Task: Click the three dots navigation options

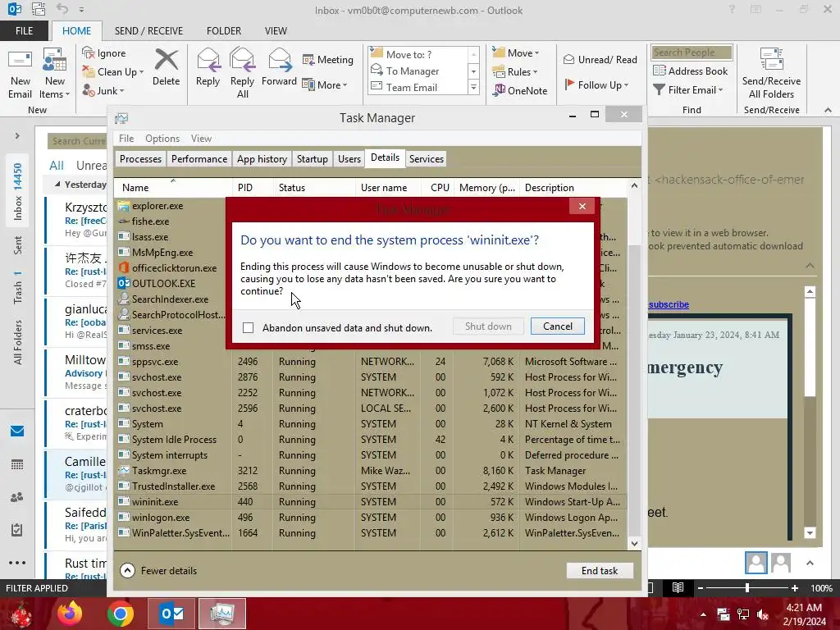Action: point(17,563)
